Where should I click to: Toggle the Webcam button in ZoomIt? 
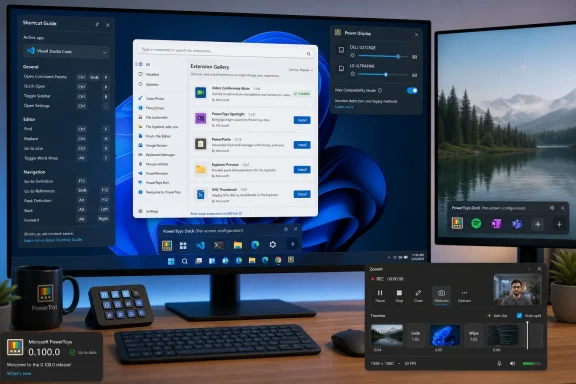point(441,295)
